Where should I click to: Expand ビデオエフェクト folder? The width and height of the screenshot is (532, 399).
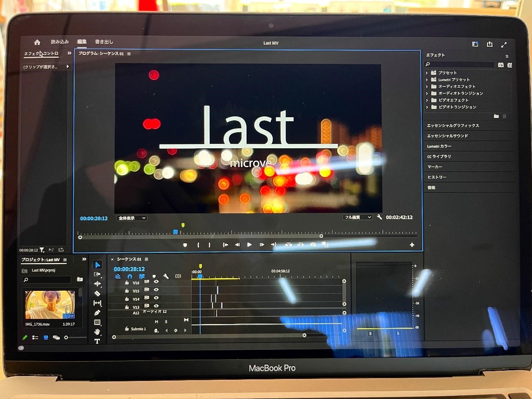[427, 100]
